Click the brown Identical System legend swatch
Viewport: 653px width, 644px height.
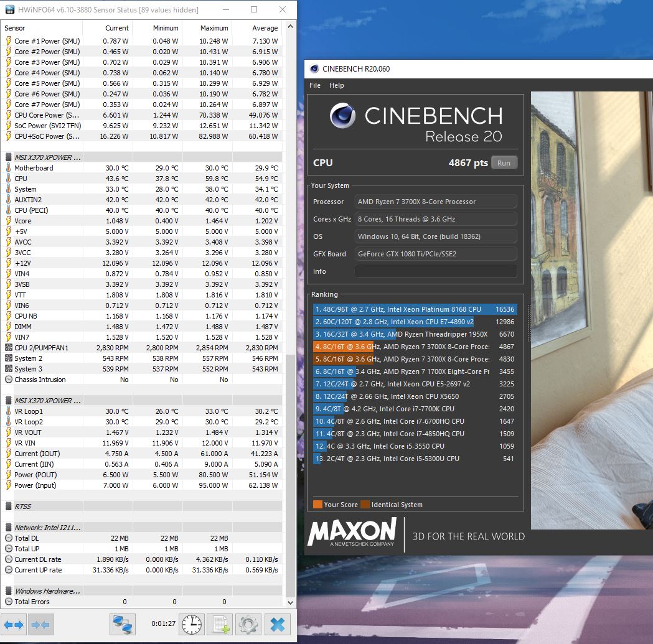point(365,505)
